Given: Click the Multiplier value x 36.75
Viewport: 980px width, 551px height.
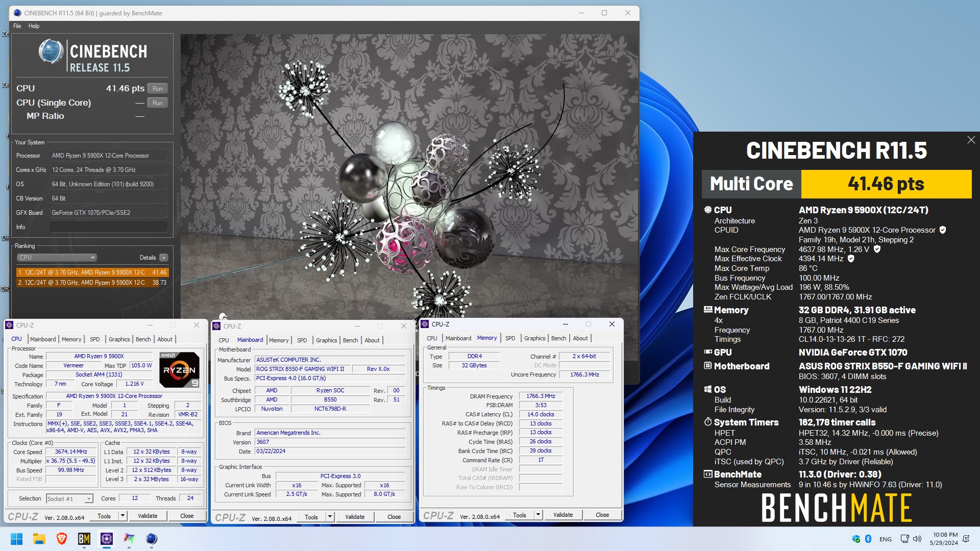Looking at the screenshot, I should click(x=71, y=461).
